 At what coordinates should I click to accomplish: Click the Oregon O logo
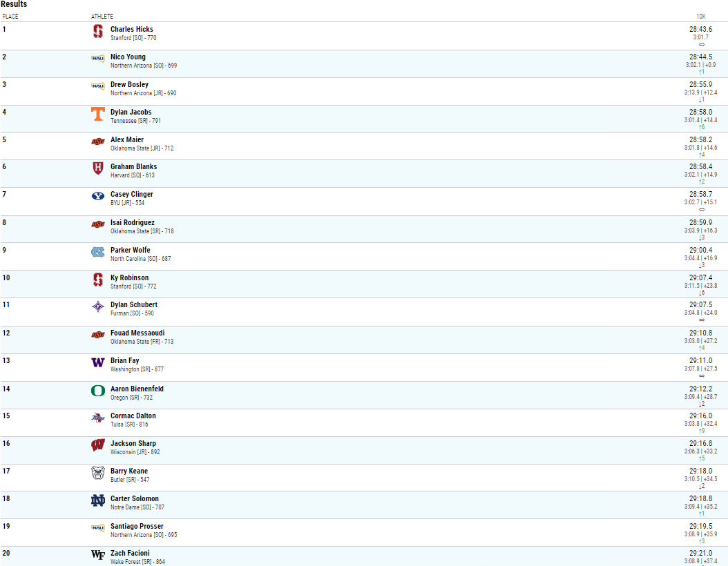[98, 391]
